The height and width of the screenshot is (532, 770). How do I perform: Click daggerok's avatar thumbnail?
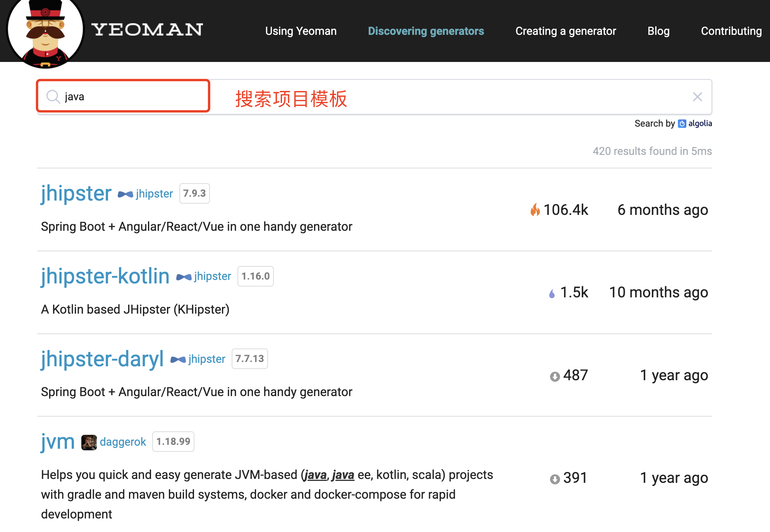[89, 442]
